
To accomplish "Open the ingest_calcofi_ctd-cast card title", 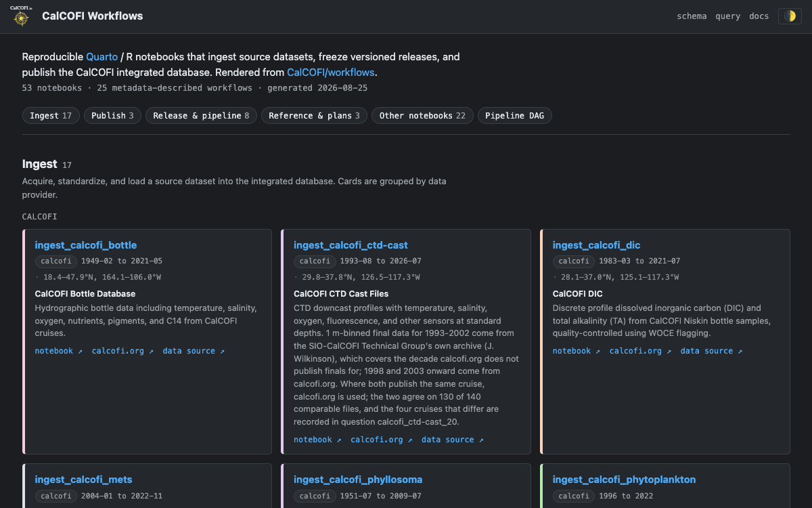I will [x=351, y=245].
